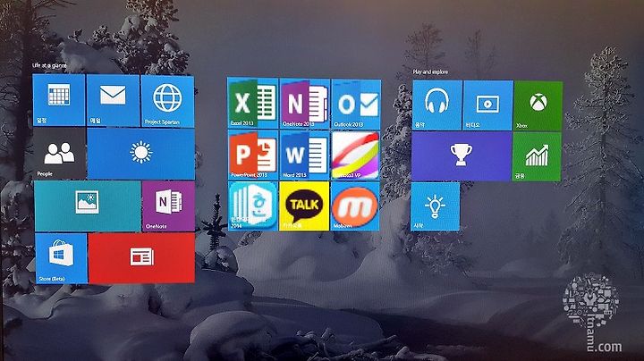Launch Word 2013 tile
This screenshot has width=644, height=361.
(x=304, y=155)
